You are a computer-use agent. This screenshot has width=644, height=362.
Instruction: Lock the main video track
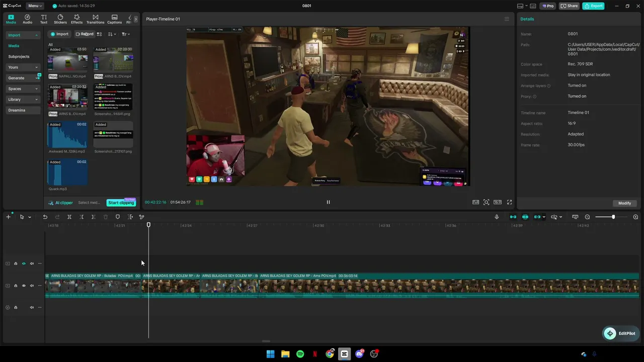point(16,286)
